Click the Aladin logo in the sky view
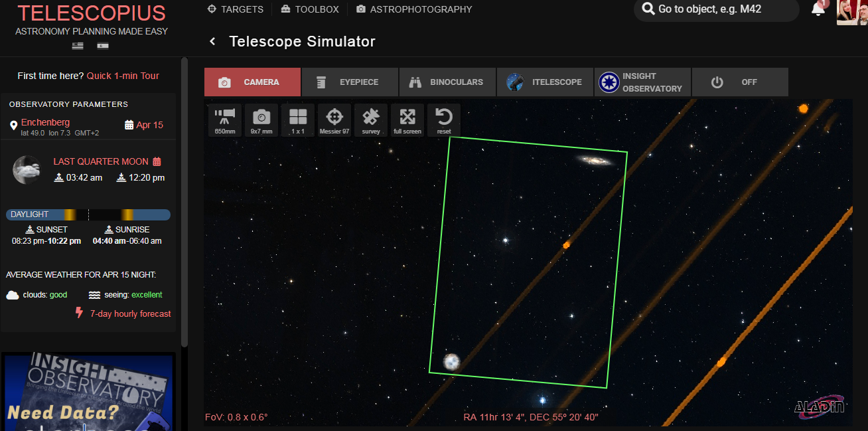The height and width of the screenshot is (431, 868). point(820,406)
